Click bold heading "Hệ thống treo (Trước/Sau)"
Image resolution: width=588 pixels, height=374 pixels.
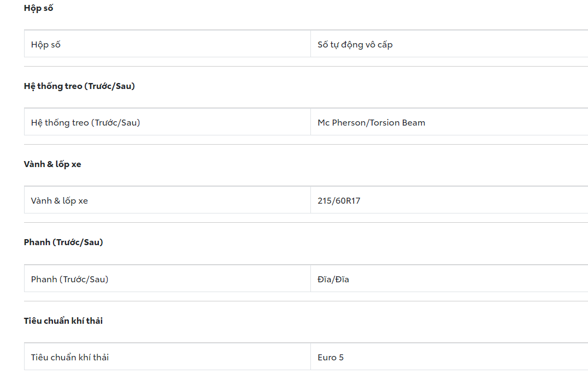79,86
